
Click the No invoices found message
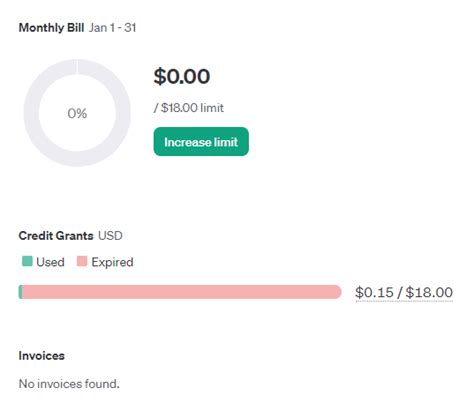(69, 384)
